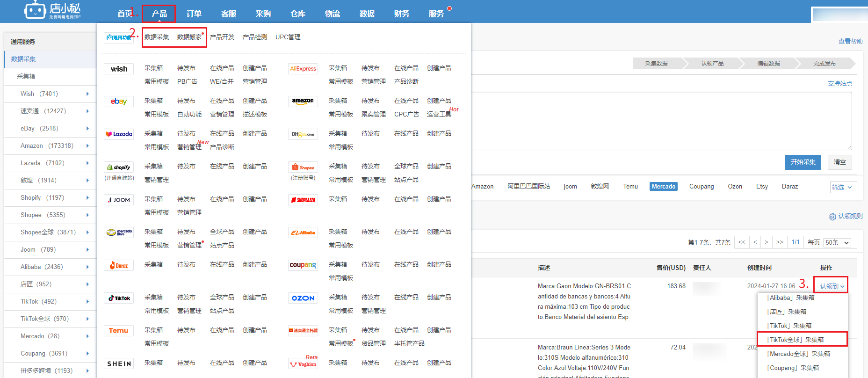
Task: Open the DHgate platform logo
Action: point(303,134)
